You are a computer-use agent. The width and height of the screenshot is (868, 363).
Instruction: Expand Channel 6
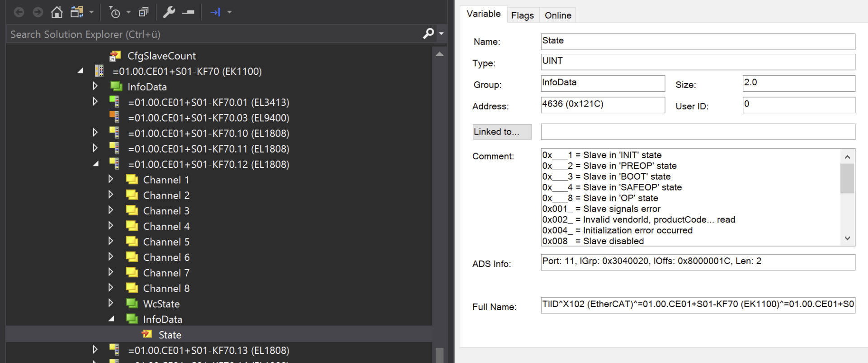click(111, 256)
